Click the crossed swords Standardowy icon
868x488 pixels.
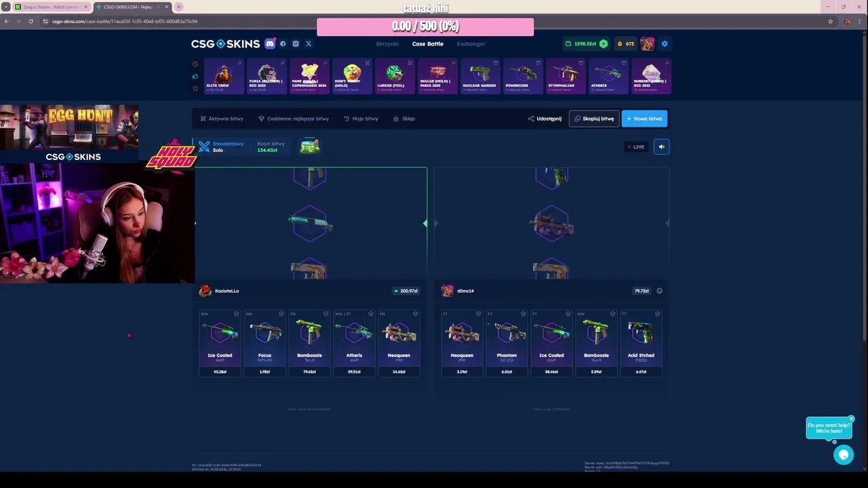204,146
